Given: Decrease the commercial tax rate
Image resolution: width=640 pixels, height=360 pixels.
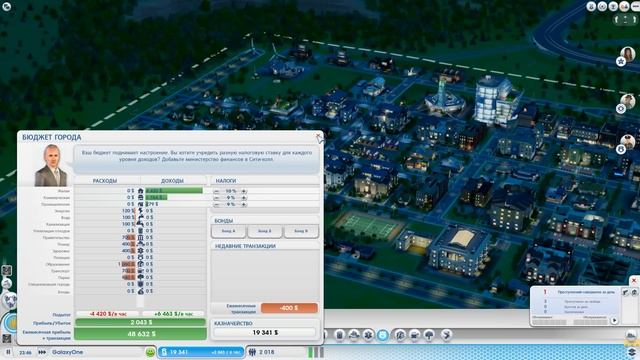Looking at the screenshot, I should 217,198.
